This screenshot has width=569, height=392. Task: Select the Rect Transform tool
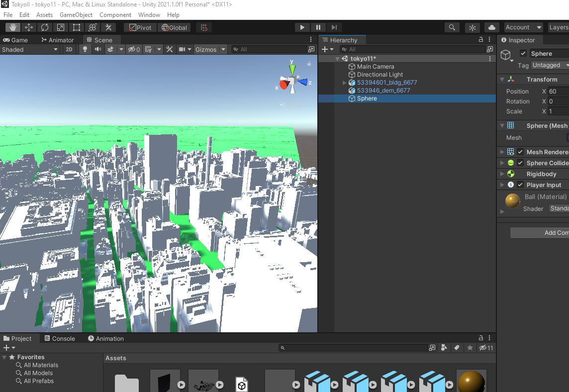click(76, 27)
